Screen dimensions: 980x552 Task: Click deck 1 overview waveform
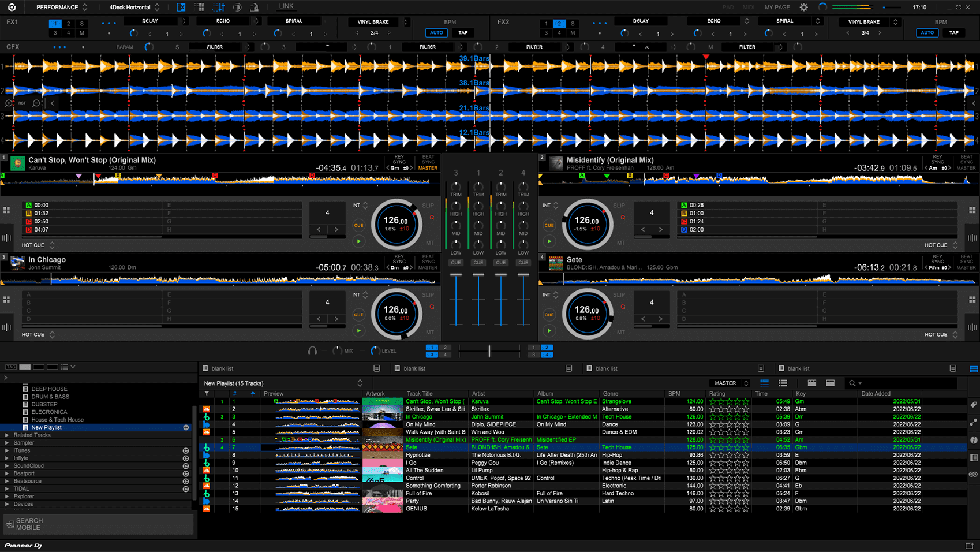click(x=219, y=179)
